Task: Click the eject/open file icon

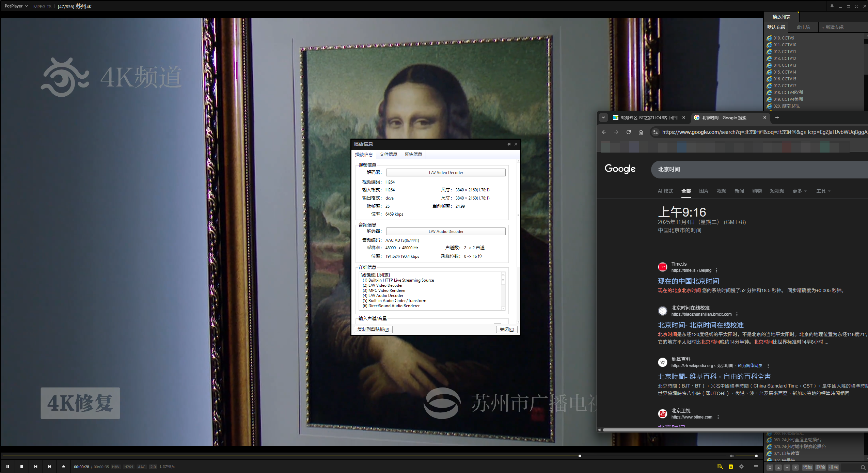Action: coord(63,466)
